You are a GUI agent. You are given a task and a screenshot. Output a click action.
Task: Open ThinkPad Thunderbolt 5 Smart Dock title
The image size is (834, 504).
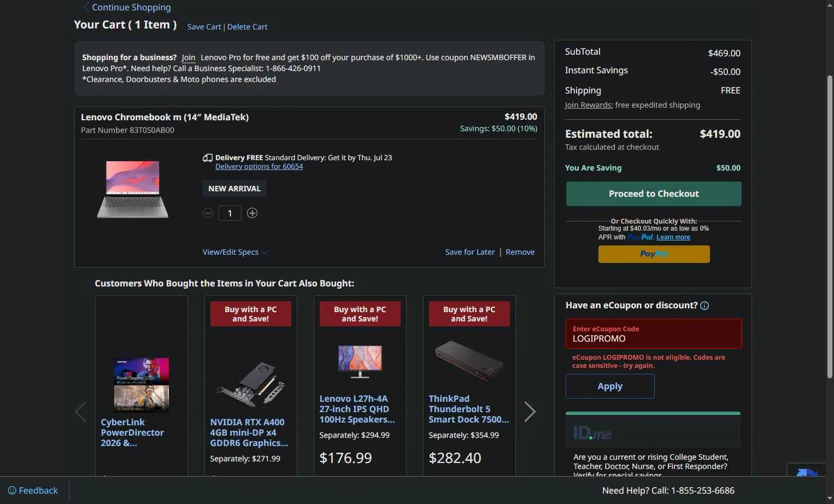[469, 409]
